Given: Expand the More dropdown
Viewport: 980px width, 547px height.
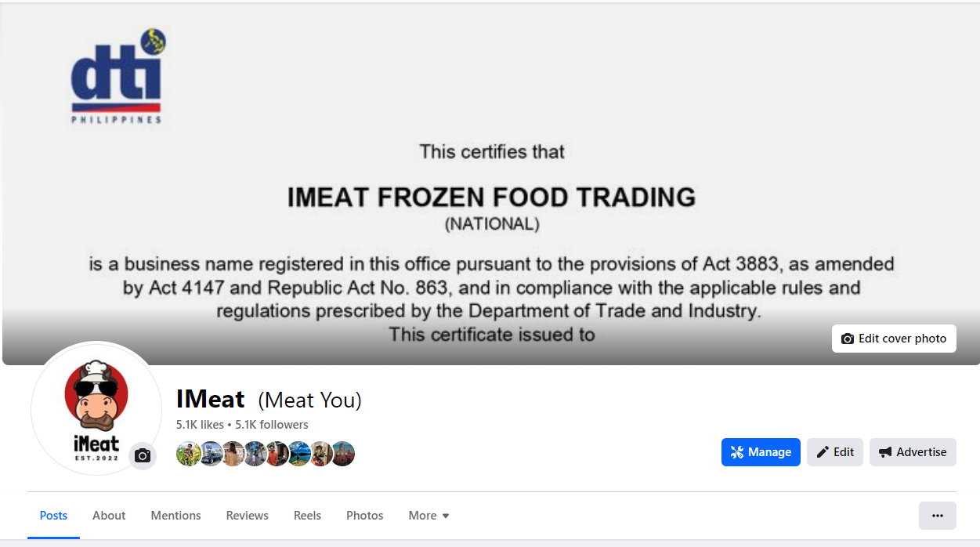Looking at the screenshot, I should tap(429, 516).
